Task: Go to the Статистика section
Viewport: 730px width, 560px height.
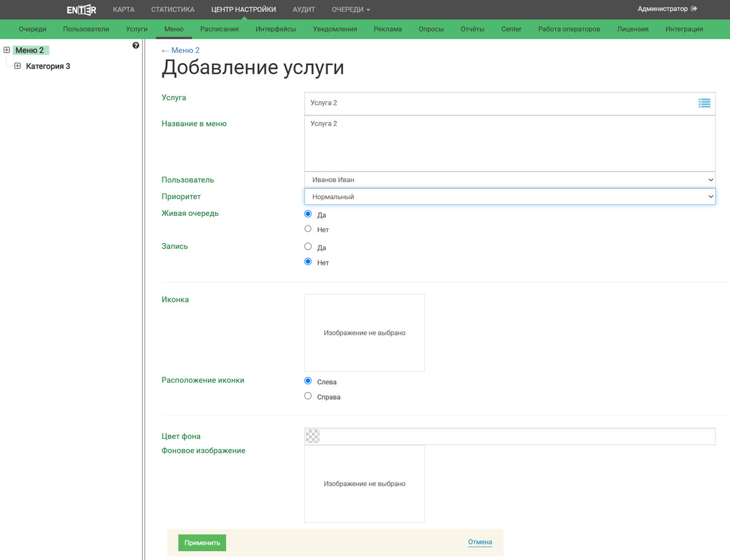Action: pos(173,10)
